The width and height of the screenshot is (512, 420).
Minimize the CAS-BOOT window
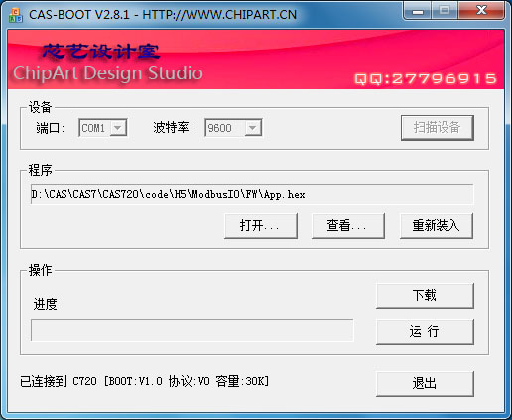(418, 11)
